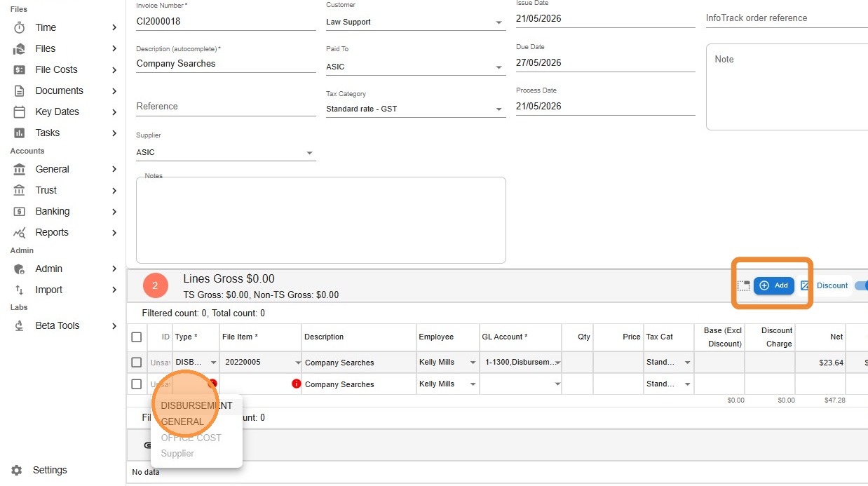Choose OFFICE COST from the type list

196,438
